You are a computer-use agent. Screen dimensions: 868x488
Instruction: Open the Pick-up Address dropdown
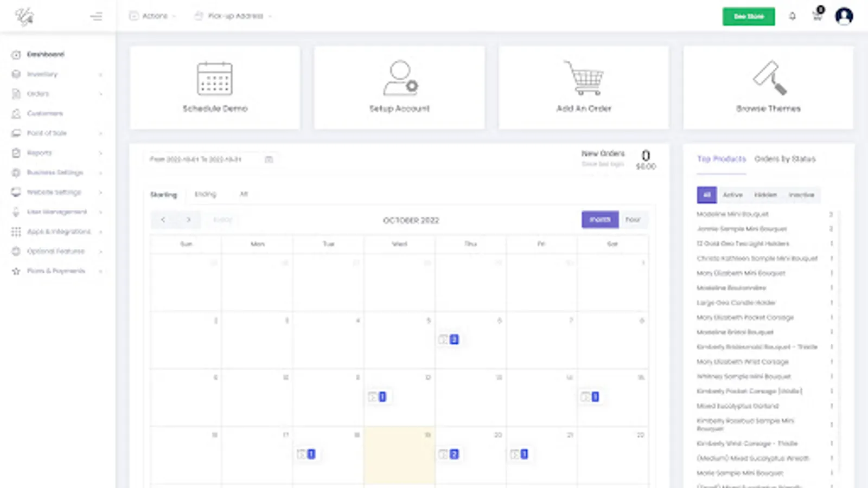pos(234,16)
